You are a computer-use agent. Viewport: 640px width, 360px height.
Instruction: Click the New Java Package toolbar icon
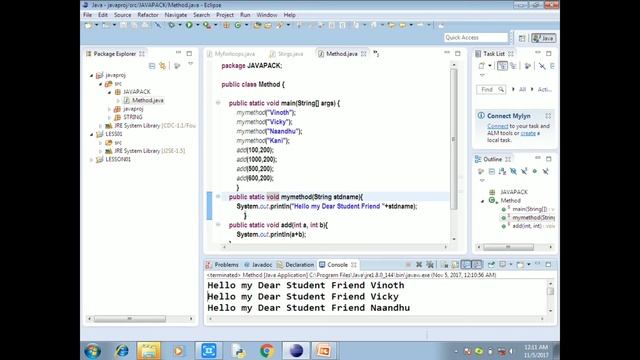(x=227, y=25)
